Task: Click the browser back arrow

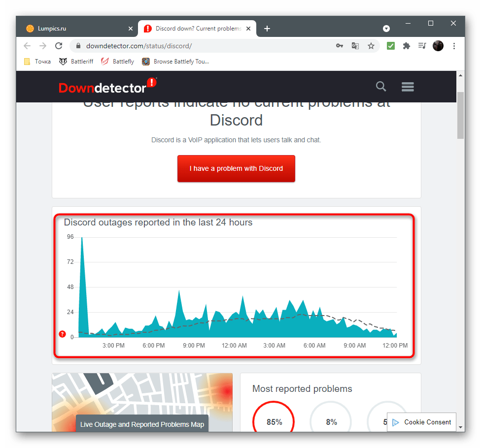Action: [27, 46]
